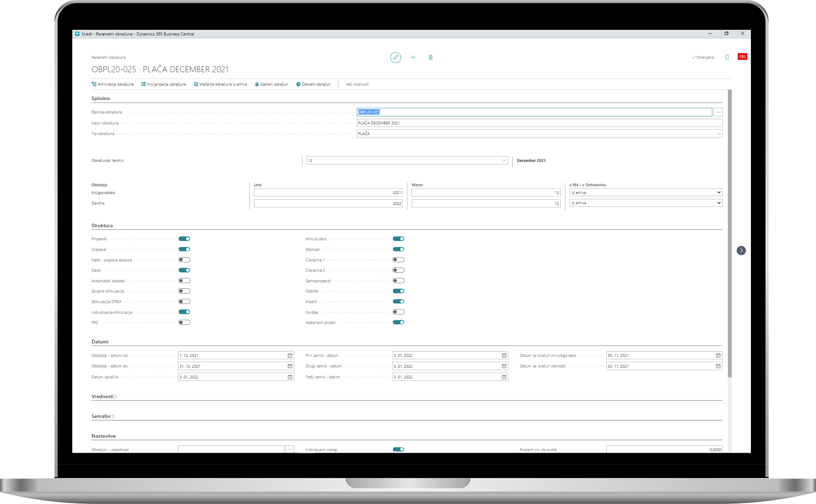Viewport: 816px width, 504px height.
Task: Click Inicijalizacija obračuna action
Action: point(163,84)
